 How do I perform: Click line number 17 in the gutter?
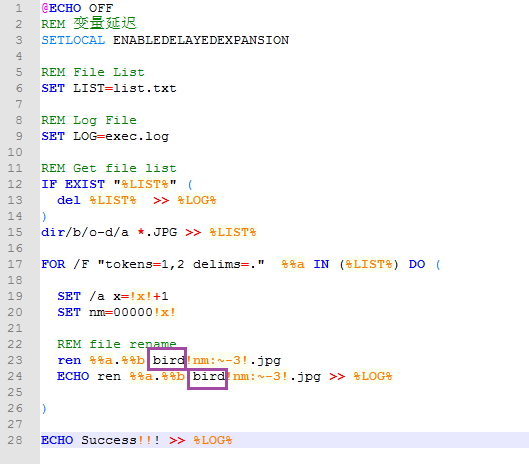point(15,264)
